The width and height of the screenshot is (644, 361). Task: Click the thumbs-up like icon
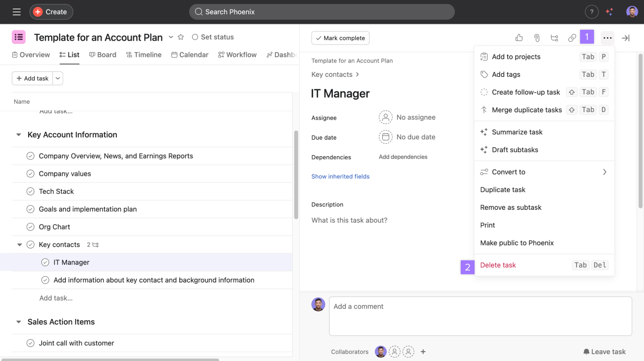pyautogui.click(x=519, y=38)
